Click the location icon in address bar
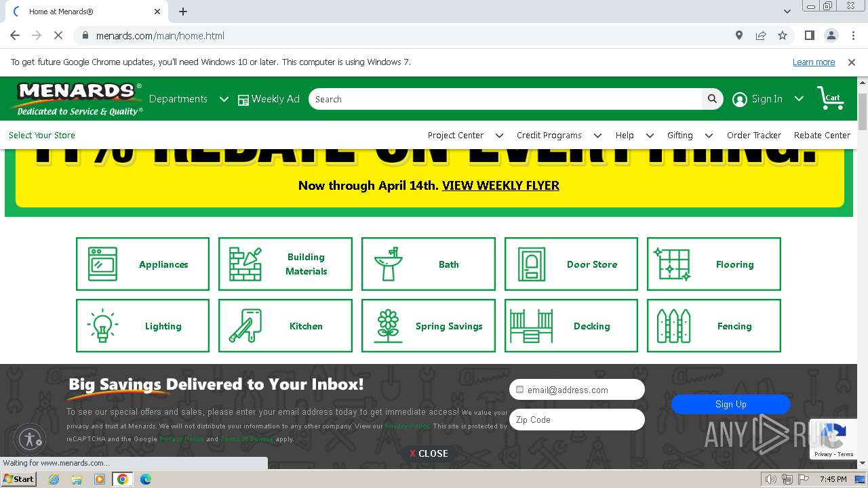This screenshot has height=488, width=868. click(739, 35)
